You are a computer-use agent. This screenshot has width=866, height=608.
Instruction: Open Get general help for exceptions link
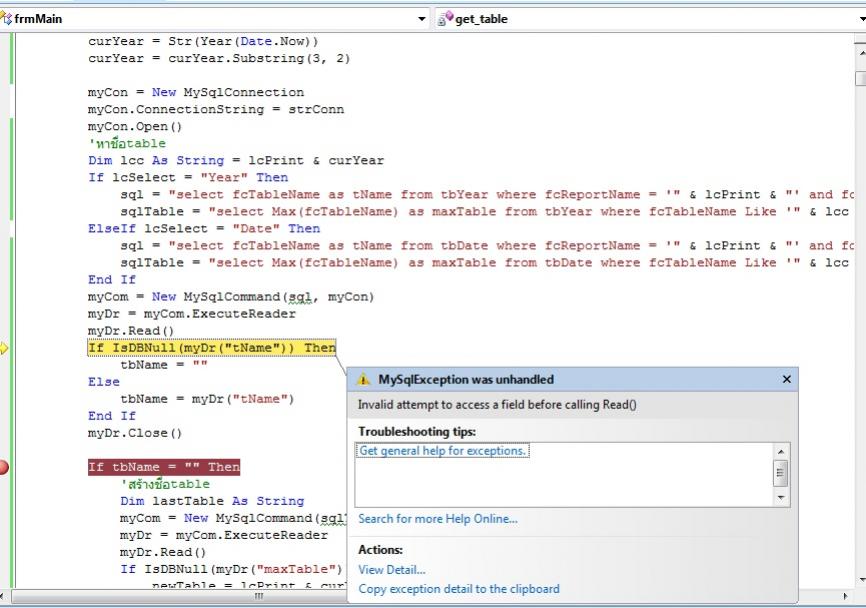pyautogui.click(x=442, y=451)
